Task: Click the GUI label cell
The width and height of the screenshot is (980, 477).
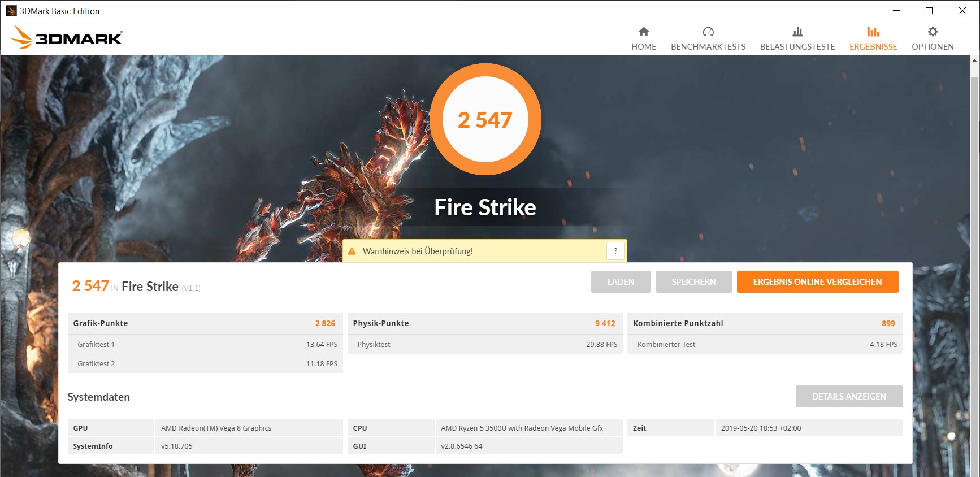Action: (391, 446)
